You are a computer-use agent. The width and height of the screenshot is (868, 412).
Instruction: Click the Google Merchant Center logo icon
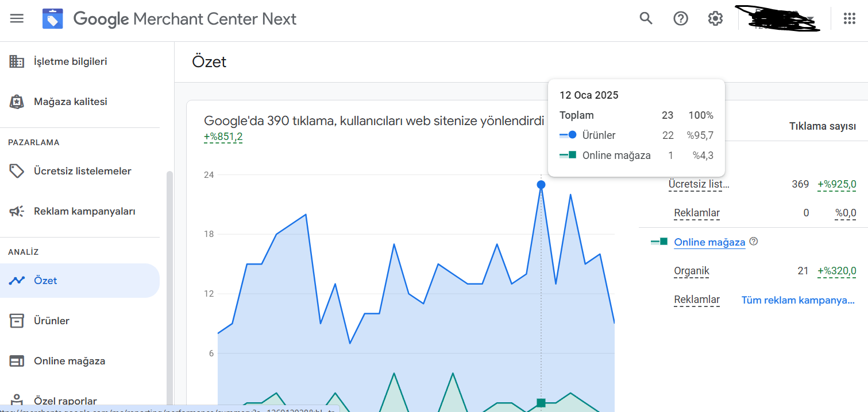(x=53, y=19)
